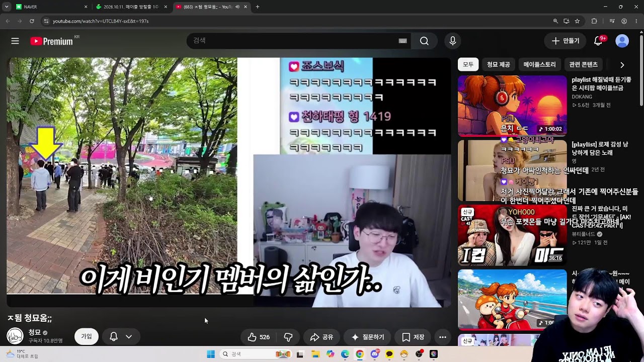
Task: Select the 모두 filter chip
Action: [468, 65]
